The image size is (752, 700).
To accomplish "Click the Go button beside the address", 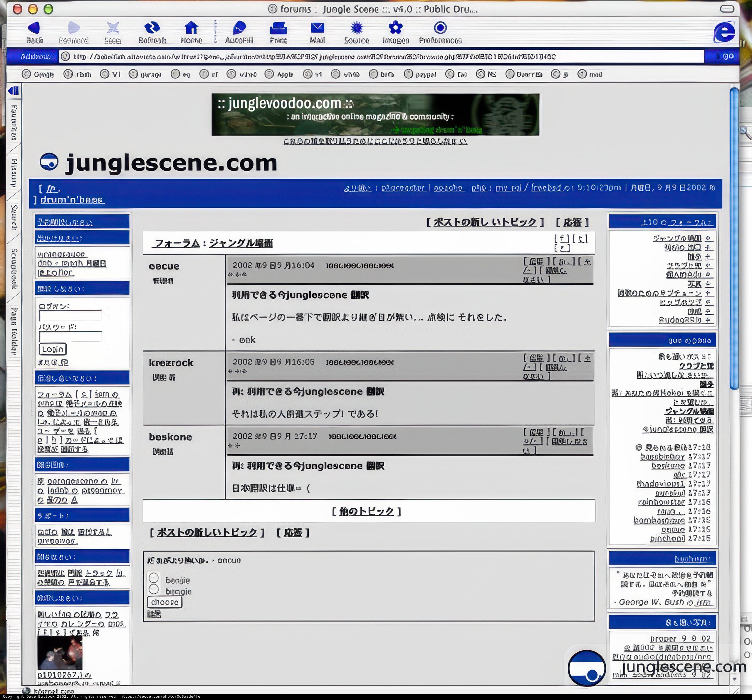I will [x=725, y=57].
